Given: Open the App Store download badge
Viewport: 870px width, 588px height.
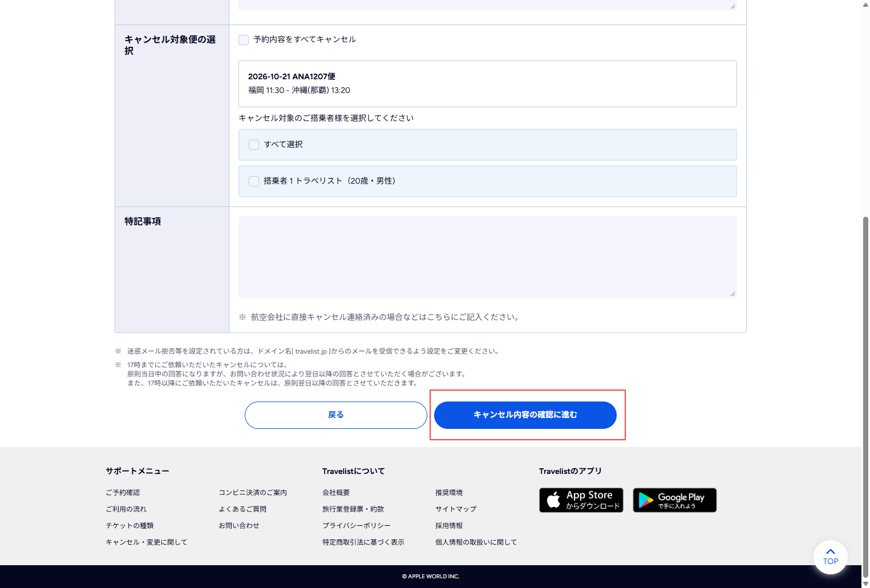Looking at the screenshot, I should click(x=581, y=500).
